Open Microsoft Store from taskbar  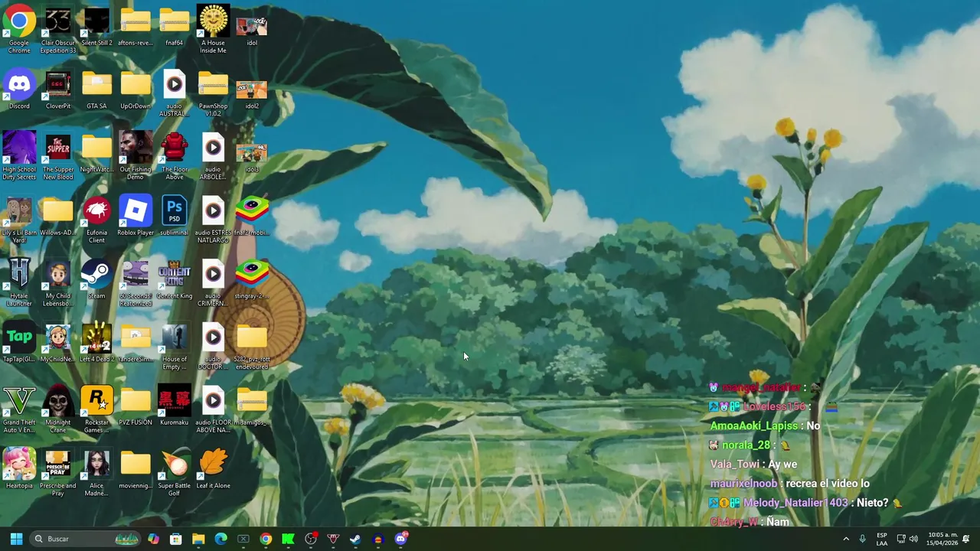[x=176, y=539]
